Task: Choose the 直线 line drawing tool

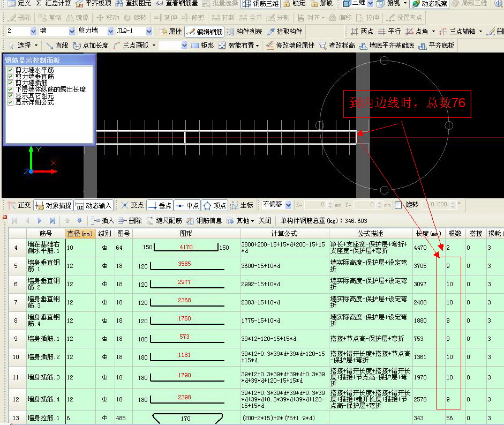Action: [x=57, y=46]
